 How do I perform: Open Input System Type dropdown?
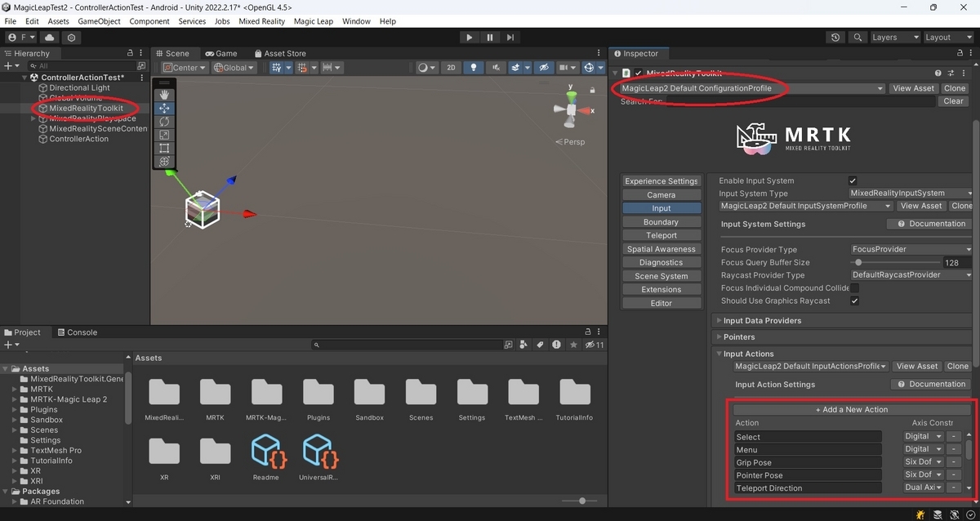pyautogui.click(x=911, y=194)
